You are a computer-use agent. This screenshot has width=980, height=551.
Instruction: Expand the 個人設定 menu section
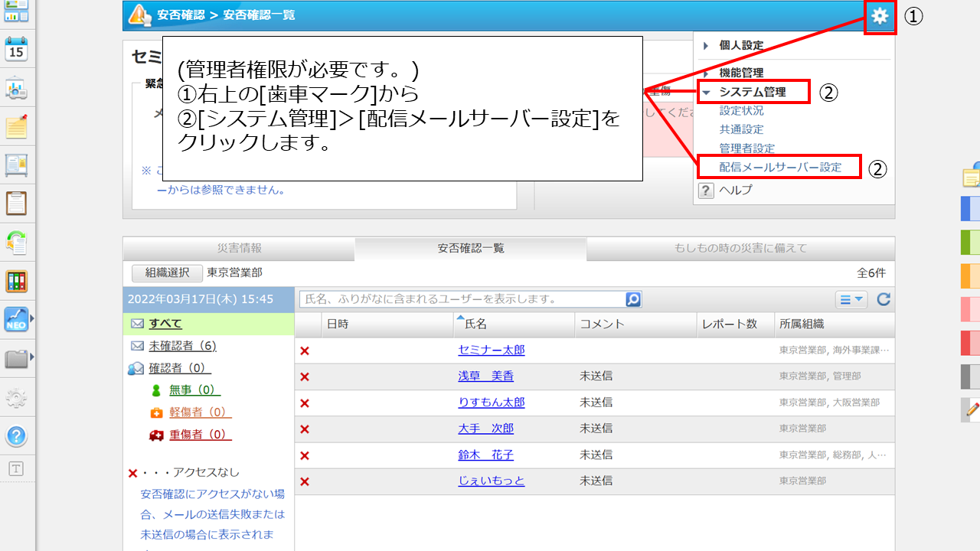click(740, 45)
